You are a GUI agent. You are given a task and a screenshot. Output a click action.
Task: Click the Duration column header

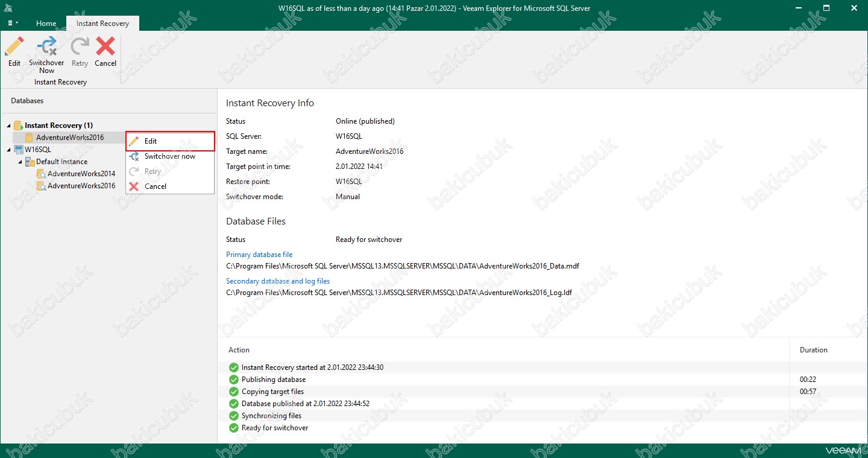[x=813, y=350]
